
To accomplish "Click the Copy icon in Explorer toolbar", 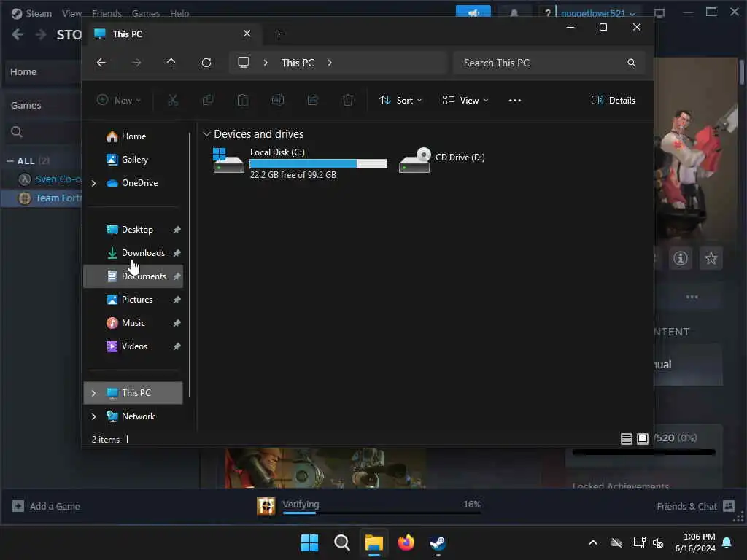I will [208, 100].
